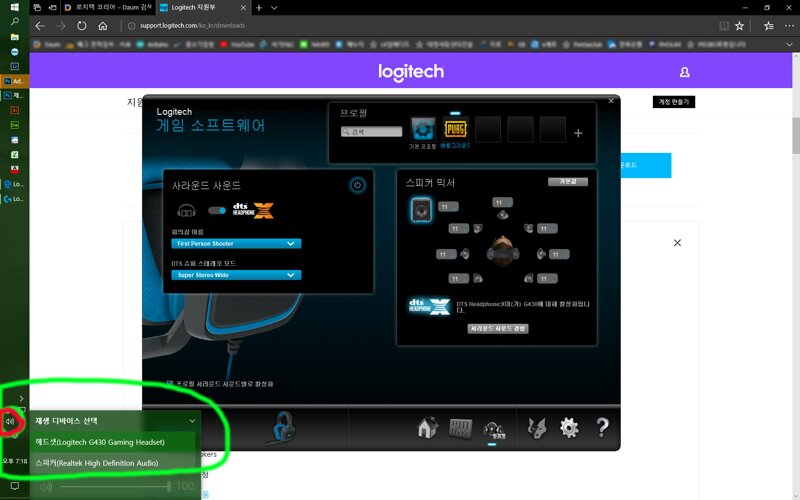This screenshot has width=800, height=500.
Task: Toggle per-profile surround sound checkbox
Action: tap(170, 383)
